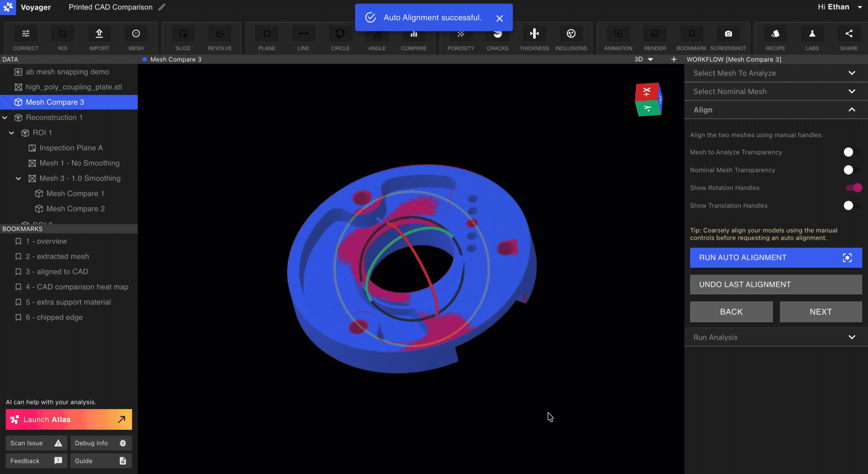Enable Mesh to Analyze Transparency toggle

pyautogui.click(x=851, y=152)
